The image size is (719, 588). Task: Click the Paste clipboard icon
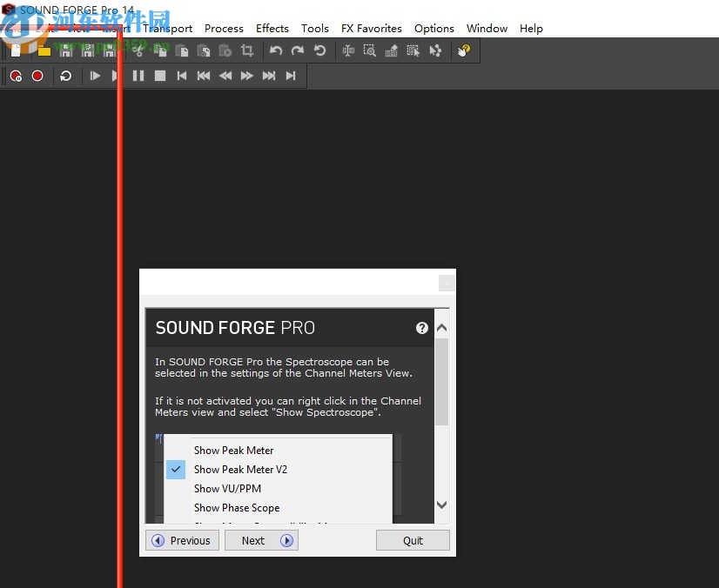pyautogui.click(x=182, y=50)
